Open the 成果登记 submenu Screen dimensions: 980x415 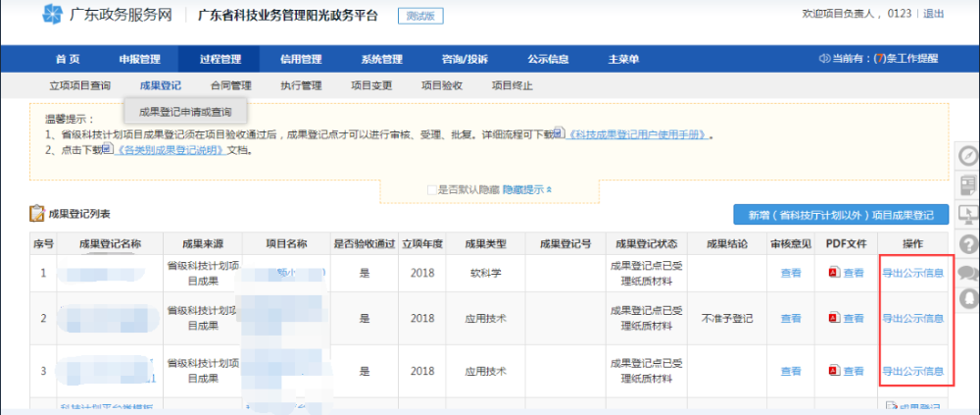pos(161,85)
